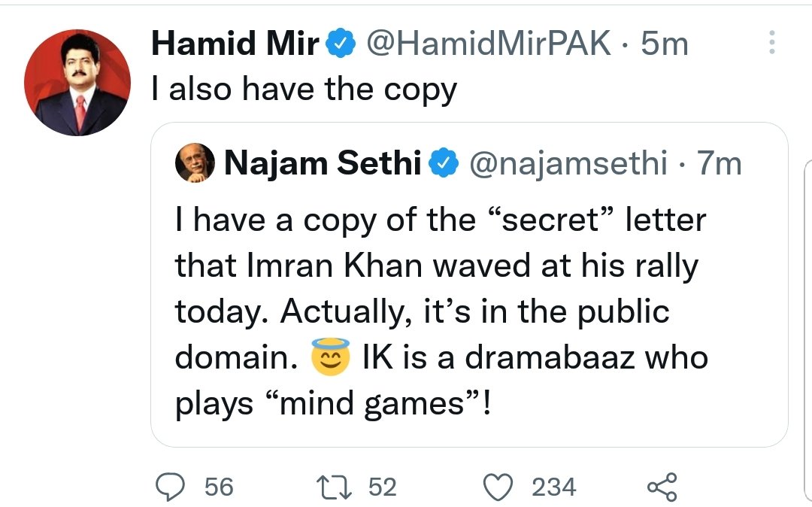Click the Najam Sethi display name

(323, 163)
